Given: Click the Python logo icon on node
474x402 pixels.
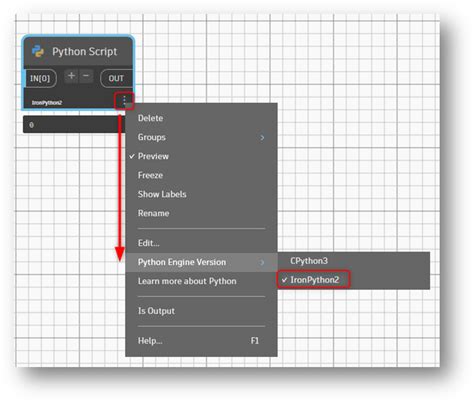Looking at the screenshot, I should coord(38,51).
